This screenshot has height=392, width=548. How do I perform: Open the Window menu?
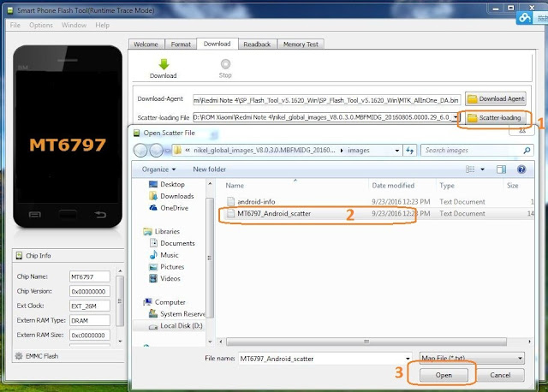pyautogui.click(x=74, y=25)
